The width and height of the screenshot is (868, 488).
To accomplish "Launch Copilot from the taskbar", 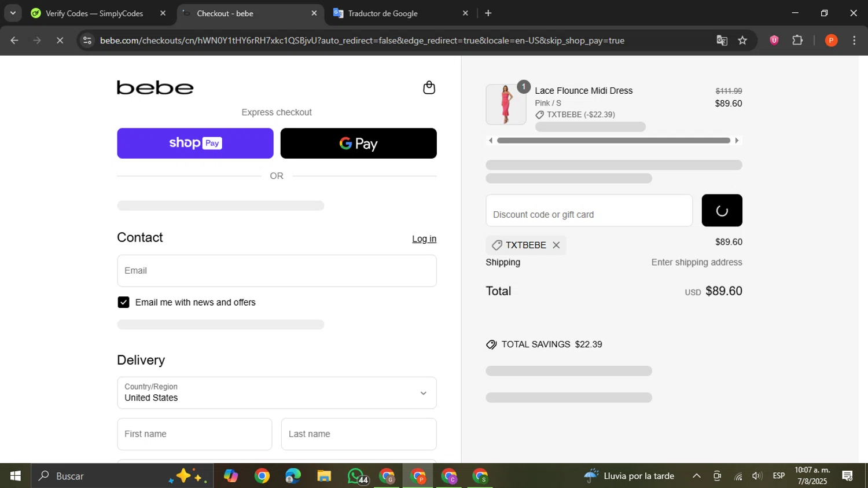I will click(x=231, y=476).
